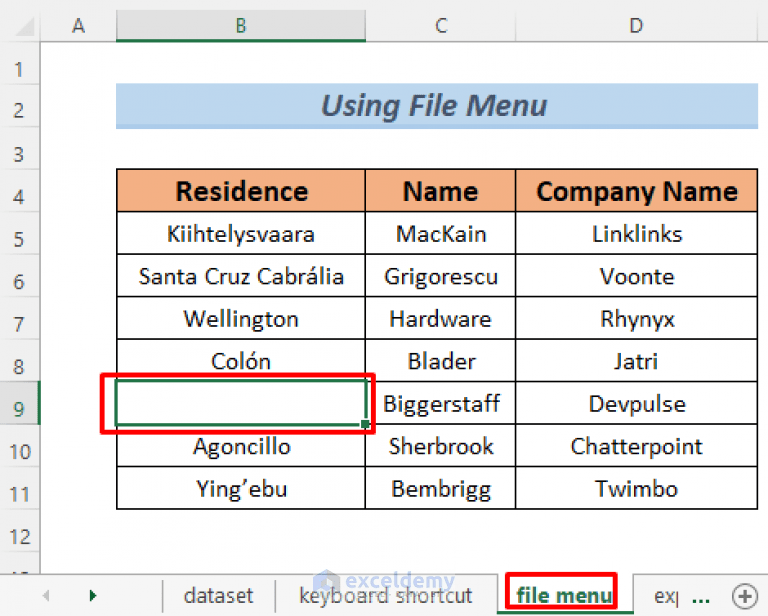Open the file menu sheet tab
The image size is (768, 616).
click(x=563, y=595)
